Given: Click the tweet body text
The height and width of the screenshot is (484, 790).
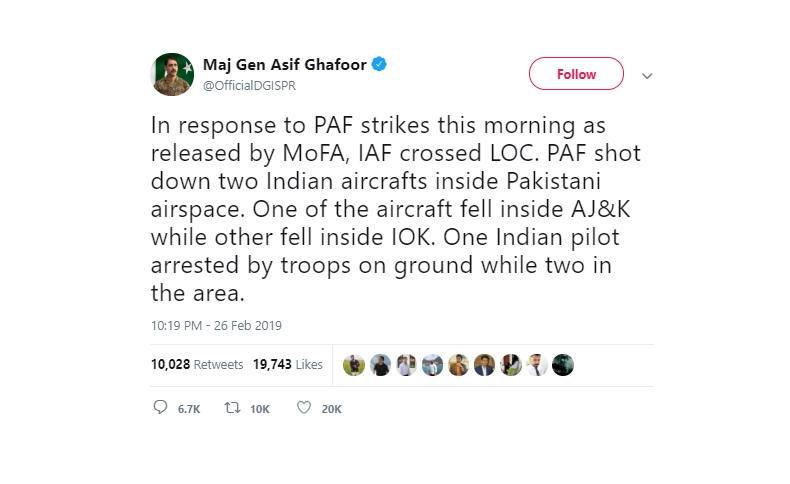Looking at the screenshot, I should (380, 211).
